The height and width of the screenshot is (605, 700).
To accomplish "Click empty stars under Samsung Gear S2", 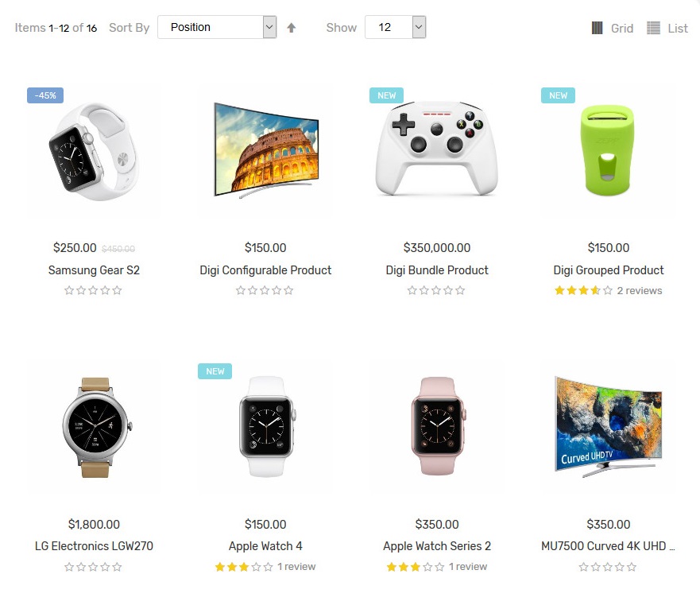I will click(93, 291).
